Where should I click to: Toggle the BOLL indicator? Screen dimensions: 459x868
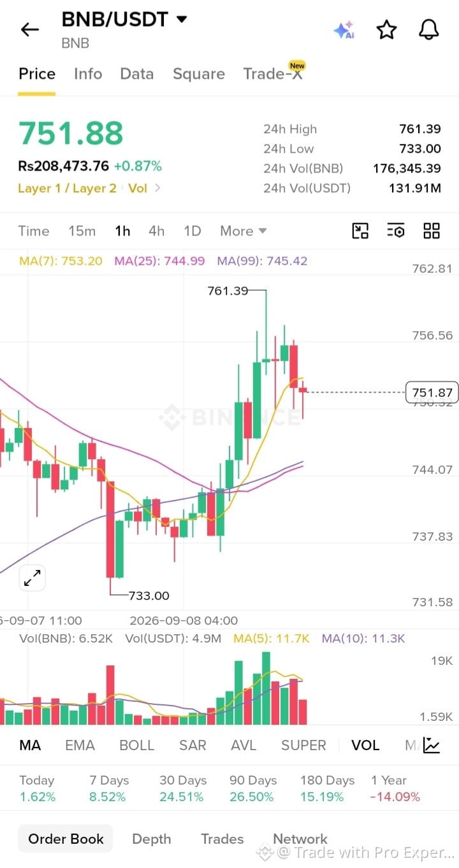point(136,745)
